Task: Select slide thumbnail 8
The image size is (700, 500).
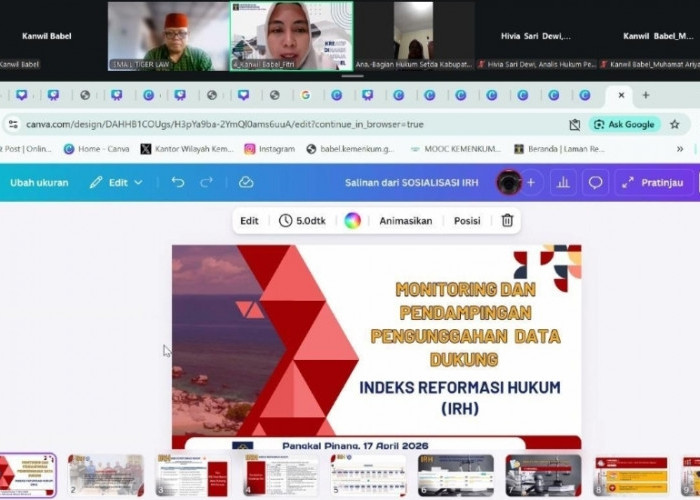Action: (x=631, y=475)
